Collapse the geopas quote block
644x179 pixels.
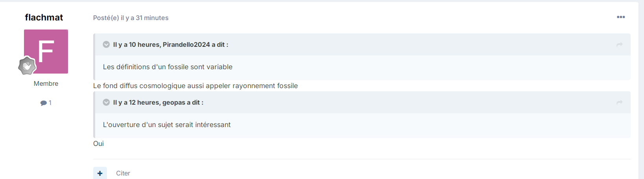coord(106,102)
